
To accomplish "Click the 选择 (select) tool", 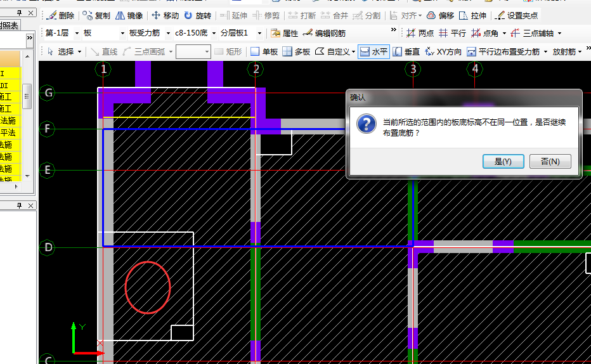I will (60, 51).
